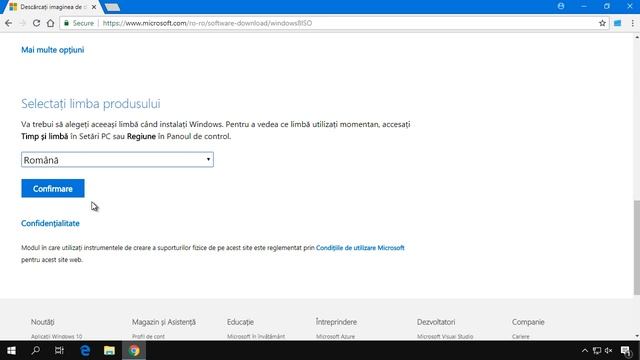Click the Selectați limba produsului heading

[91, 104]
